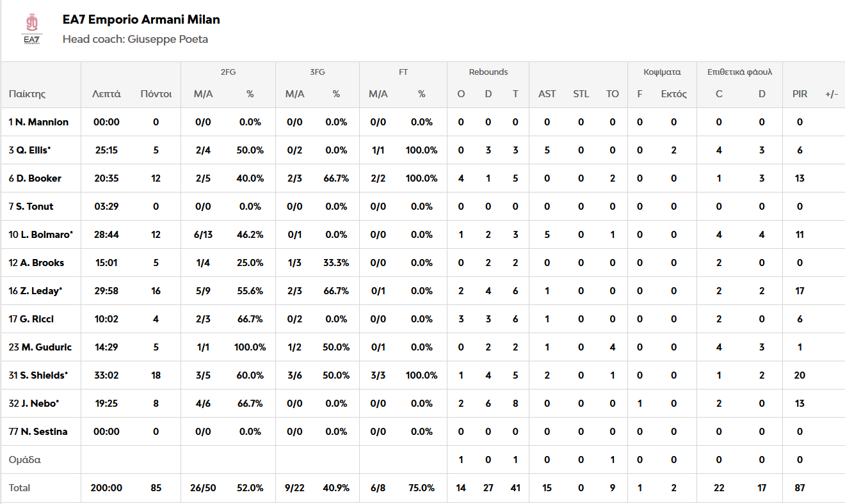
Task: Open the EA7 Emporio Armani Milan team title
Action: click(x=141, y=20)
